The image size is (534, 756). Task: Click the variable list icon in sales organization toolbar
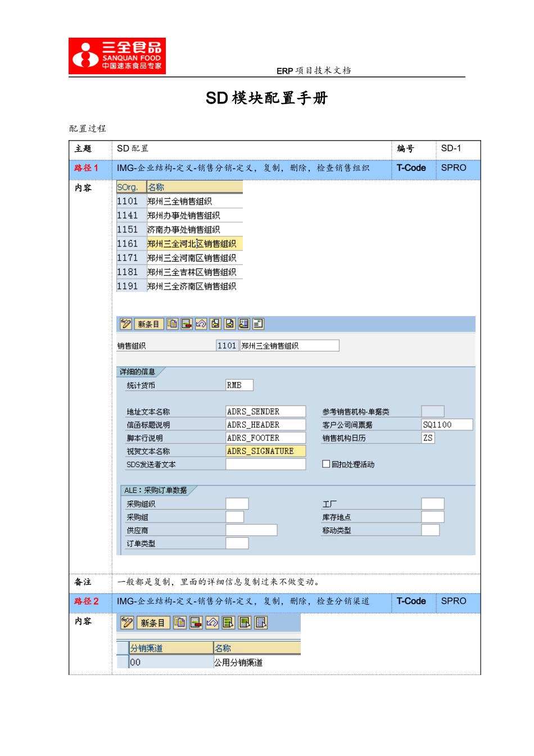tap(258, 324)
